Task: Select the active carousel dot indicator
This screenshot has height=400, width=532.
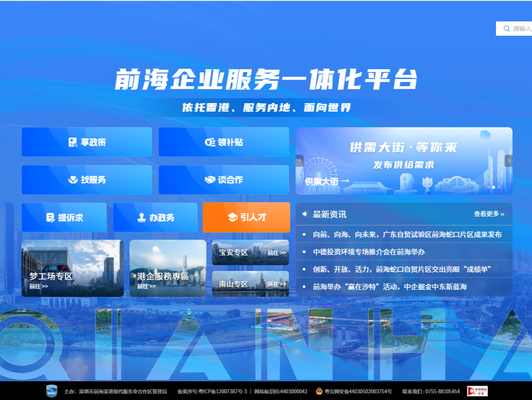Action: [x=493, y=187]
